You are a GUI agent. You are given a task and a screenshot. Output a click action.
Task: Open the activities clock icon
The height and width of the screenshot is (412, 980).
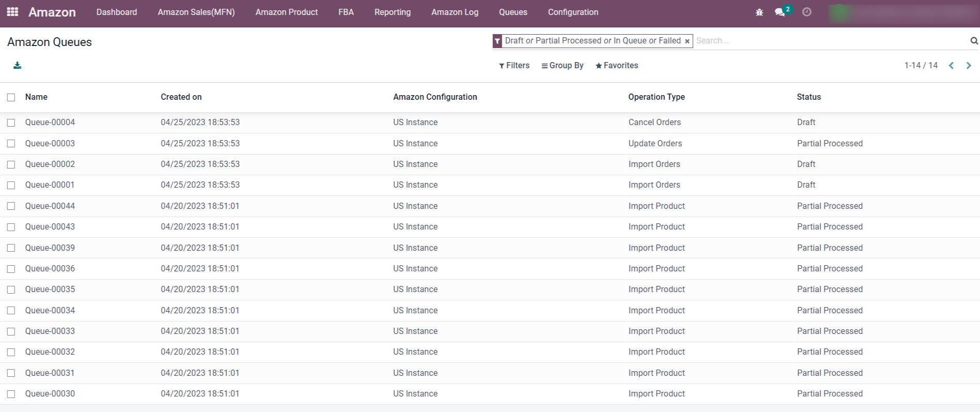click(x=806, y=12)
